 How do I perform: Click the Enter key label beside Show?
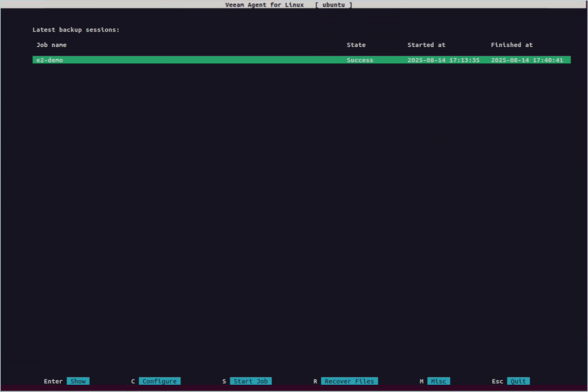[53, 381]
